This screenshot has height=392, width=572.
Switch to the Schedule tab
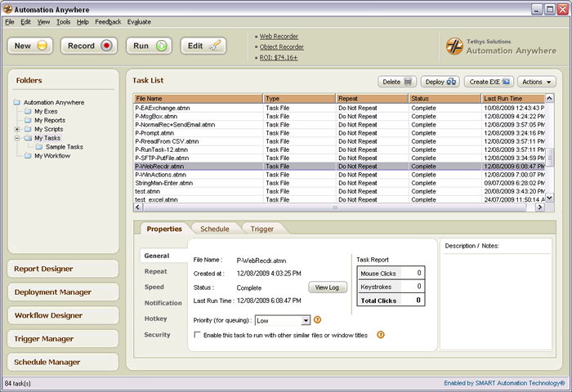[214, 229]
